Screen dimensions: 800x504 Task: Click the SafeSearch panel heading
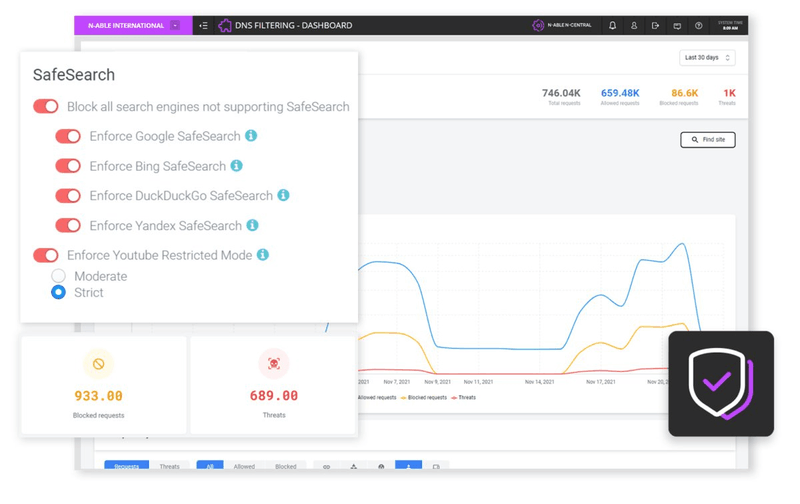(x=74, y=75)
